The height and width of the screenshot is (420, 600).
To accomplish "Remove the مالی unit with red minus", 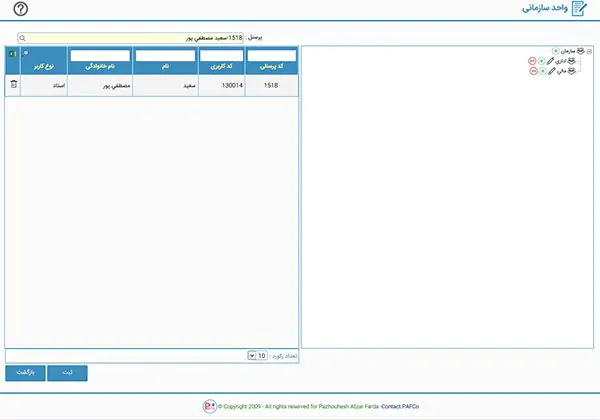I will tap(534, 71).
